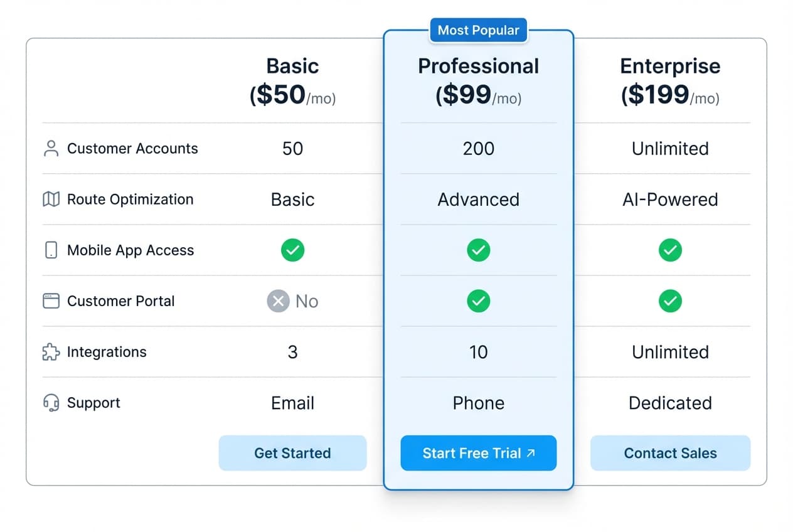793x532 pixels.
Task: Toggle Mobile App Access check for Enterprise plan
Action: click(x=670, y=250)
